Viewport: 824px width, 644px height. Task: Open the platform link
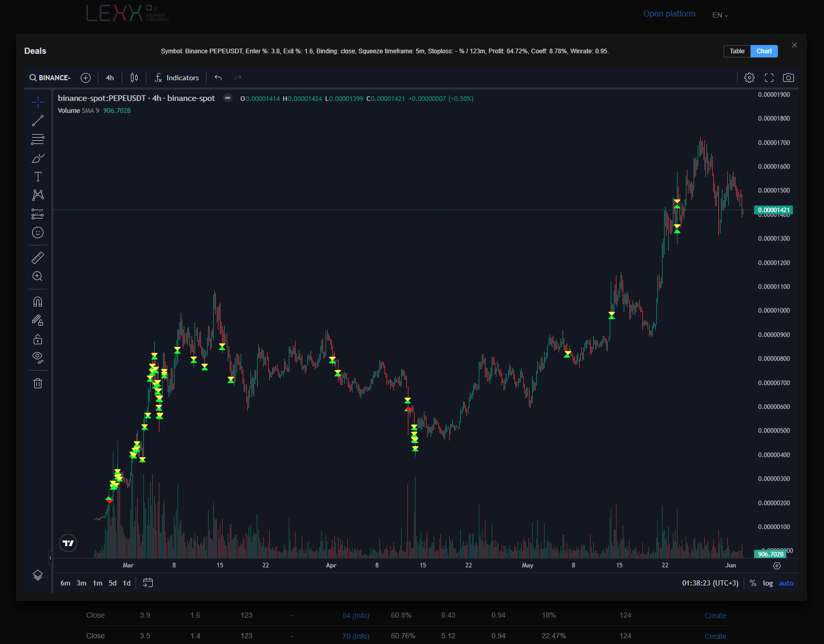pyautogui.click(x=669, y=14)
